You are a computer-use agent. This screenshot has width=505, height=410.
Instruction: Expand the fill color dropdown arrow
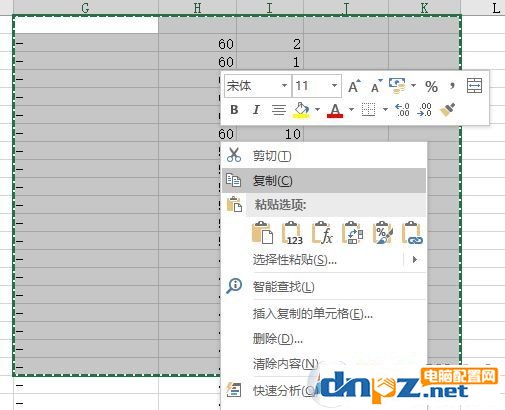(317, 109)
